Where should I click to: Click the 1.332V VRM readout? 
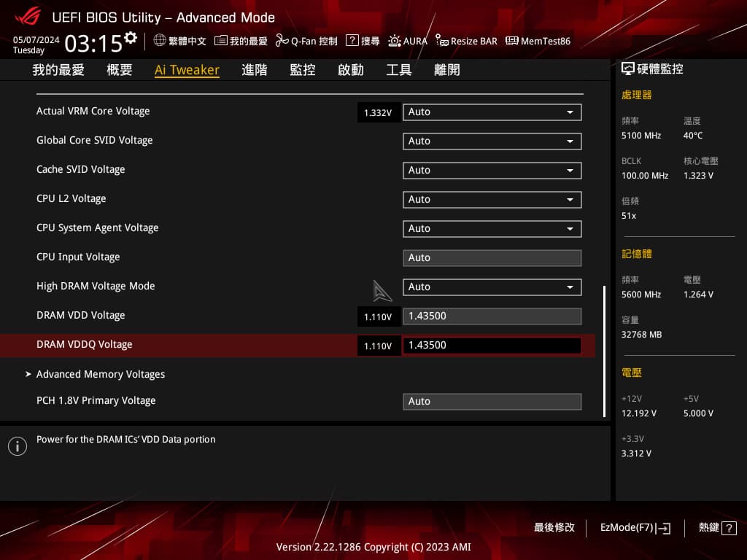pyautogui.click(x=379, y=112)
